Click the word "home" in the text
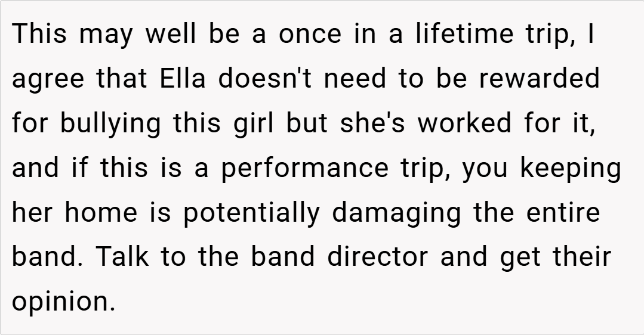The width and height of the screenshot is (644, 335). [102, 213]
